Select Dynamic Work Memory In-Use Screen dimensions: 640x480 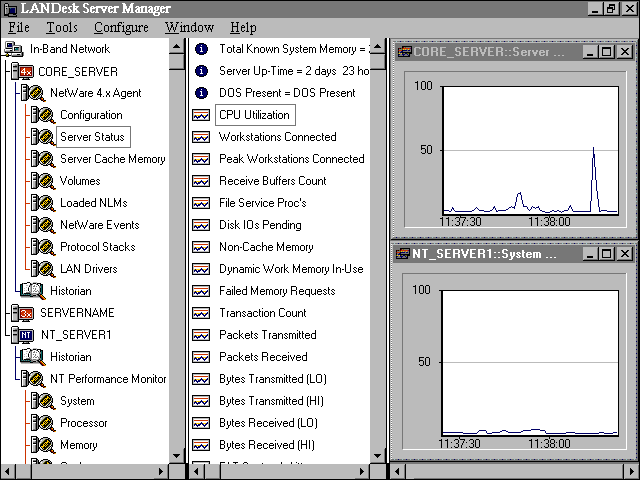[x=291, y=269]
